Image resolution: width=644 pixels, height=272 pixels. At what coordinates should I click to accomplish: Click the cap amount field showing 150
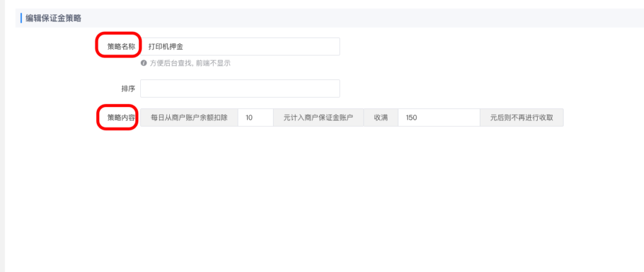coord(438,118)
